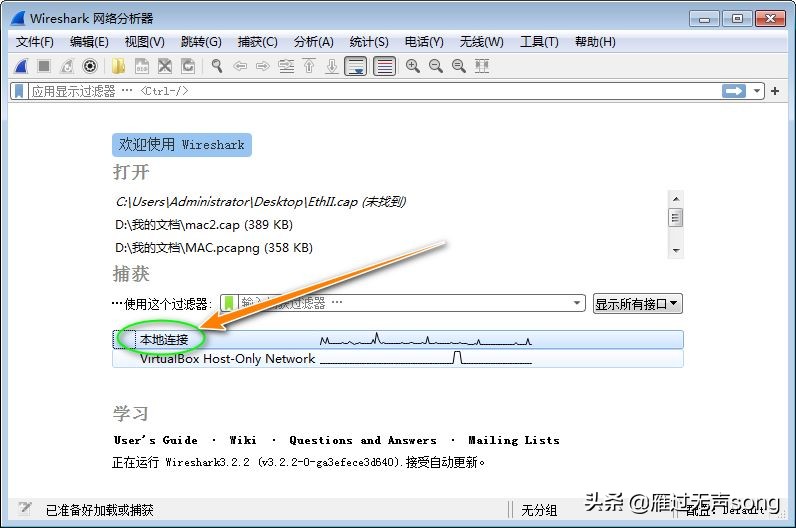Go to specified packet icon
The image size is (796, 528).
pyautogui.click(x=286, y=66)
